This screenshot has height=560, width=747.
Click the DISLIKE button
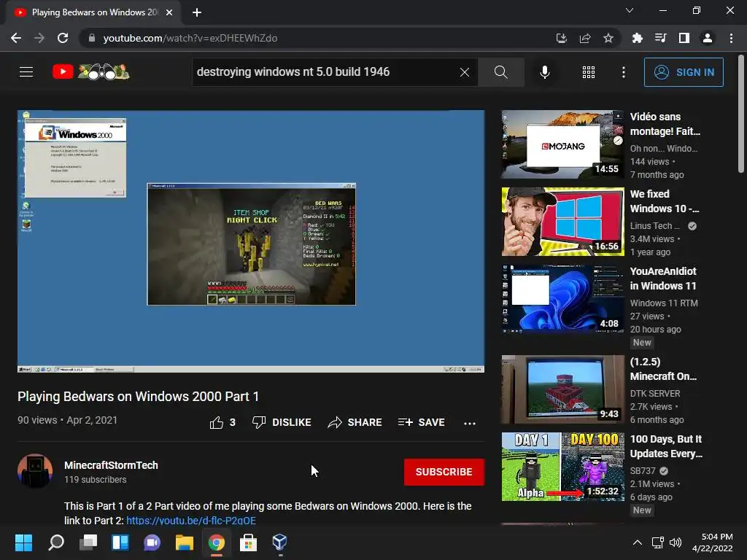click(282, 422)
